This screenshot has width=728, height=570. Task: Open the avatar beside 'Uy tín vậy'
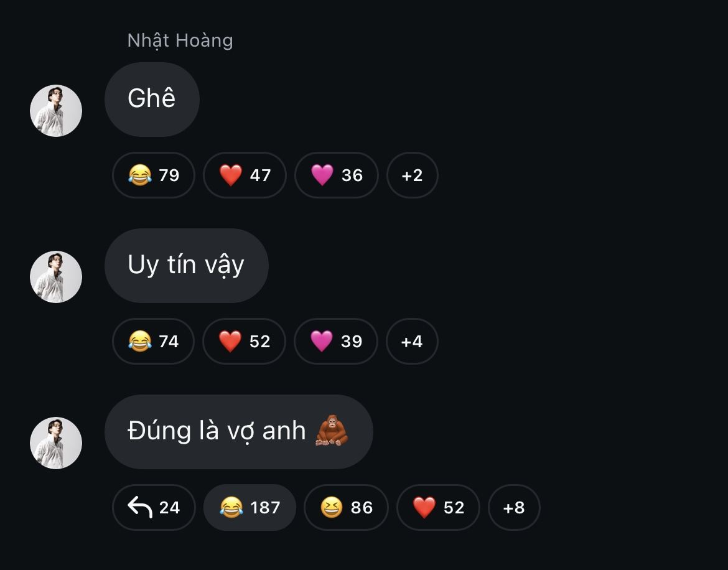[56, 277]
